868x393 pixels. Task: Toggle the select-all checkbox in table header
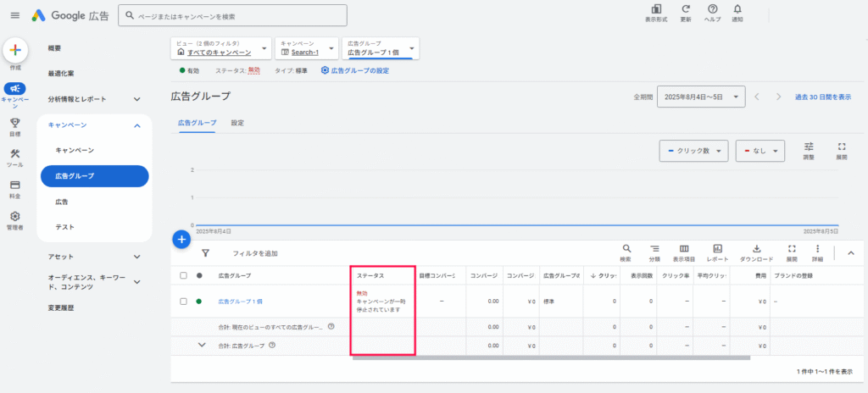coord(183,275)
